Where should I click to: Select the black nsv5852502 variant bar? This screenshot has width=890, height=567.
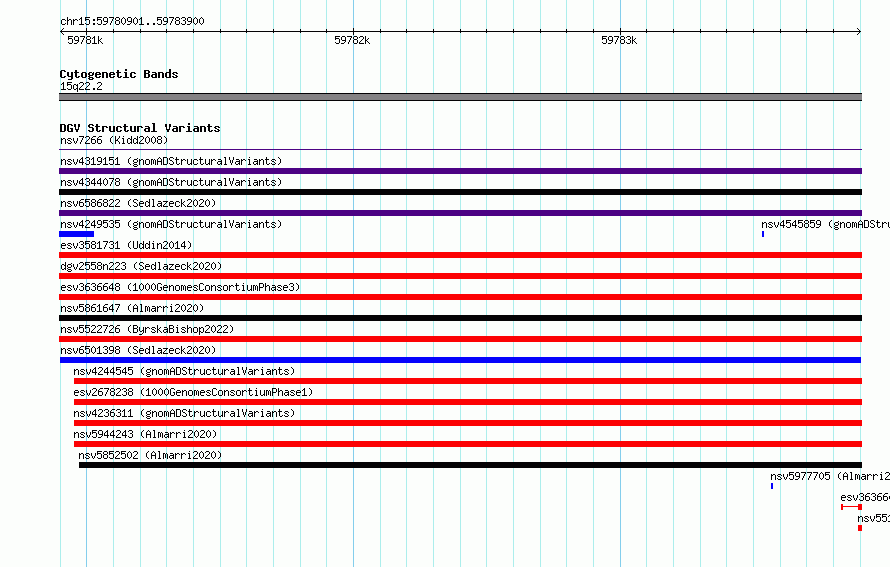(471, 465)
